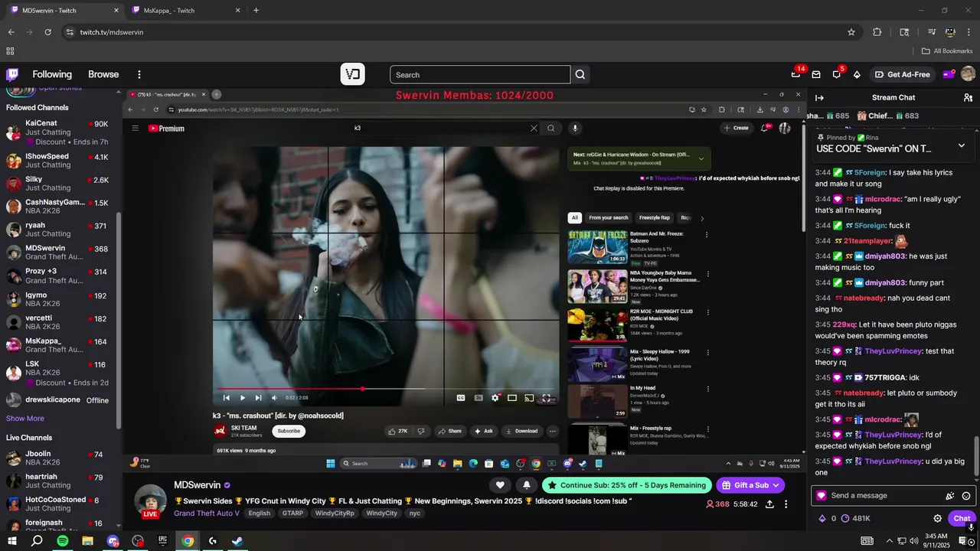The width and height of the screenshot is (980, 551).
Task: Open Steam from the Windows taskbar
Action: point(237,541)
